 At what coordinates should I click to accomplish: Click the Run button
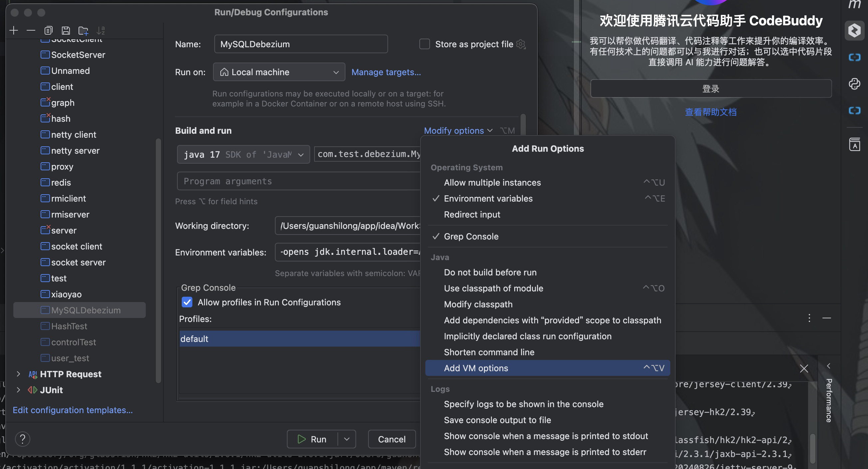(x=312, y=439)
